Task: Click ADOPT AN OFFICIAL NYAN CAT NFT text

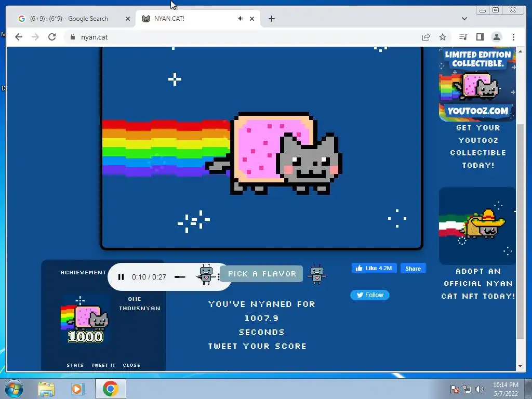Action: click(478, 284)
